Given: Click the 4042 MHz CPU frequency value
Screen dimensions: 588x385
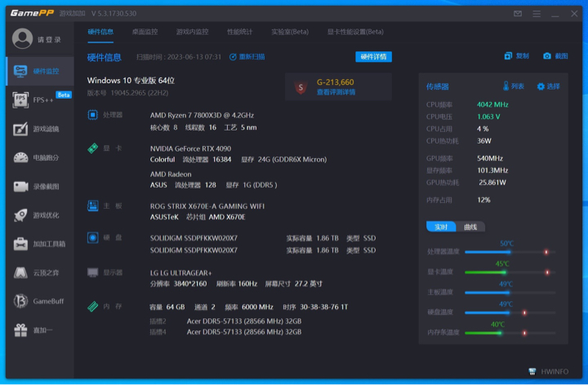Looking at the screenshot, I should [x=492, y=104].
